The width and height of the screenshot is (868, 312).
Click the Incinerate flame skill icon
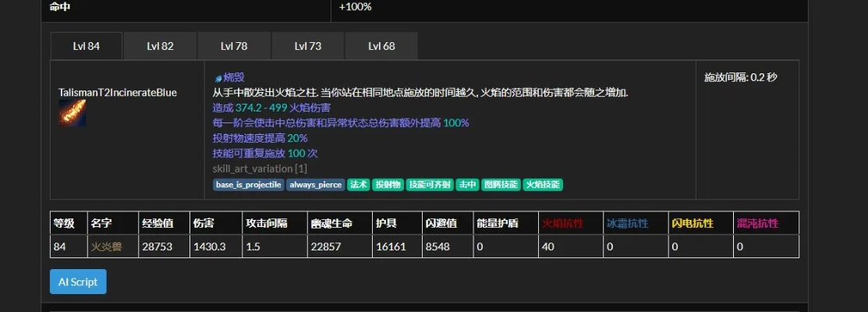[x=72, y=113]
